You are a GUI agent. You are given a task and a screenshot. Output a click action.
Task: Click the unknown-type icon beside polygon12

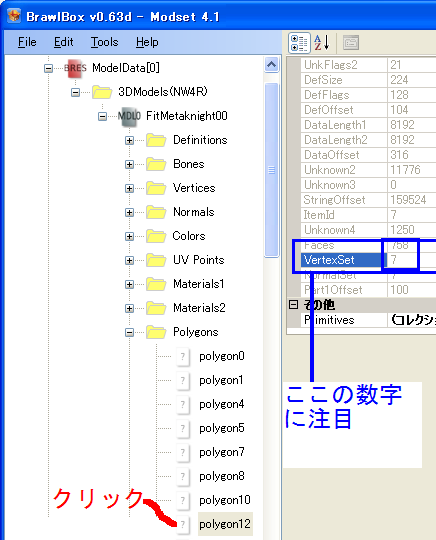(183, 524)
